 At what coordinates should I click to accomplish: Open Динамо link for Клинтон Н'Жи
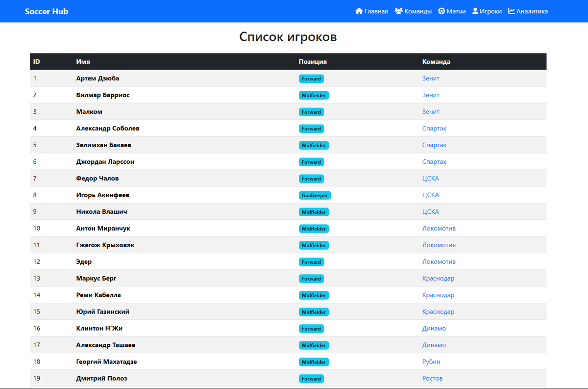(x=434, y=329)
